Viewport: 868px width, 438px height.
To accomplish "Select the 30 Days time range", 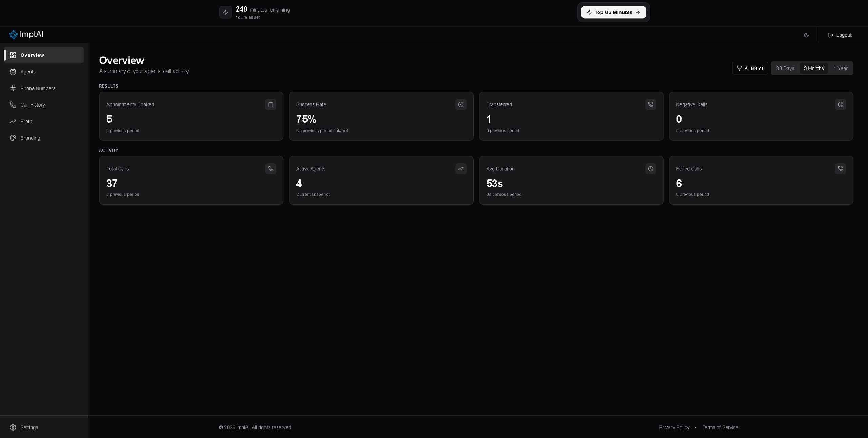I will click(x=785, y=68).
